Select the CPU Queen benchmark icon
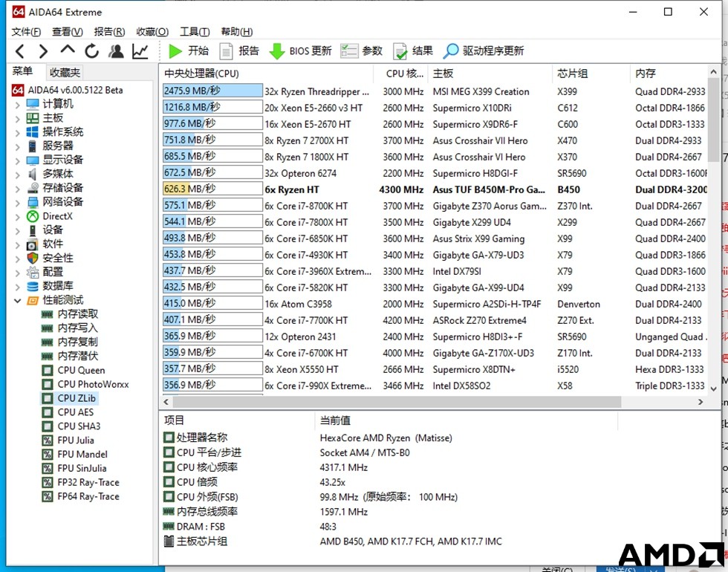The width and height of the screenshot is (728, 572). coord(47,370)
